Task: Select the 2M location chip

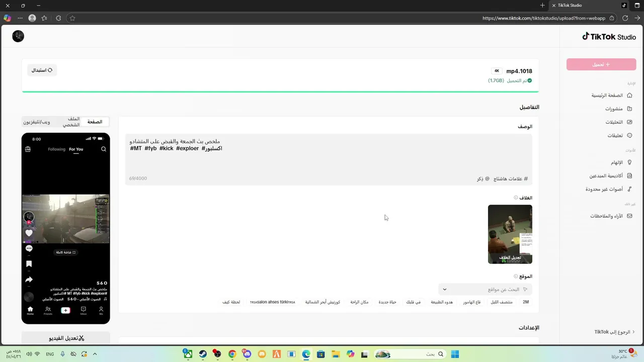Action: (x=526, y=302)
